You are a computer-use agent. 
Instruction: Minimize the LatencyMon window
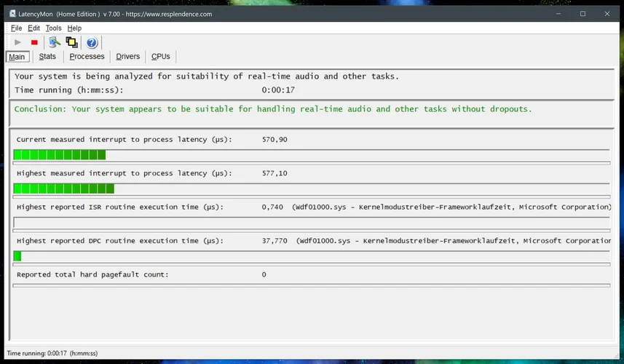pyautogui.click(x=558, y=14)
